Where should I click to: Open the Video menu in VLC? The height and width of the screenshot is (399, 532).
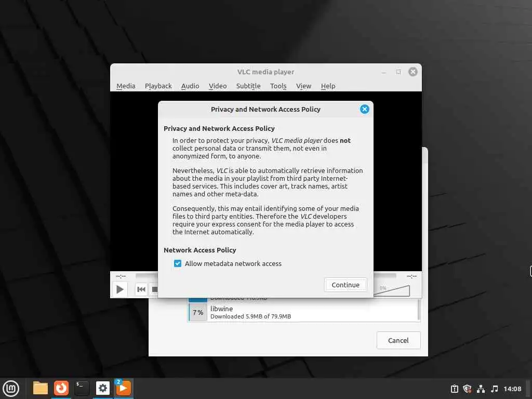[x=218, y=86]
